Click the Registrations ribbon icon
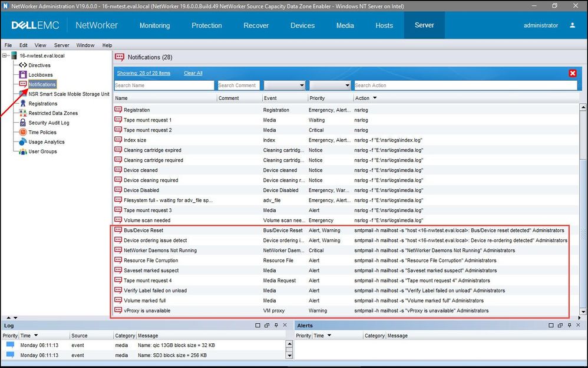 pyautogui.click(x=23, y=103)
